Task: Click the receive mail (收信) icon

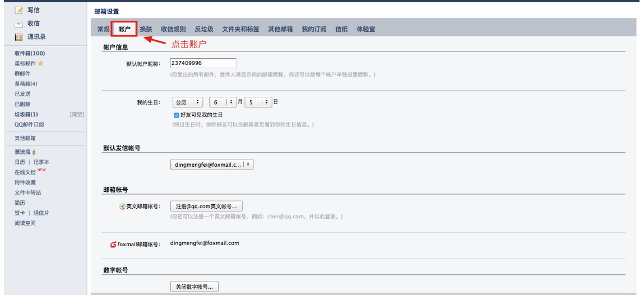Action: 18,24
